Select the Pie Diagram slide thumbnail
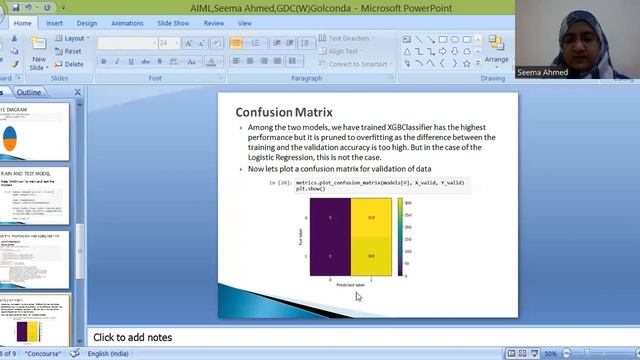 34,131
